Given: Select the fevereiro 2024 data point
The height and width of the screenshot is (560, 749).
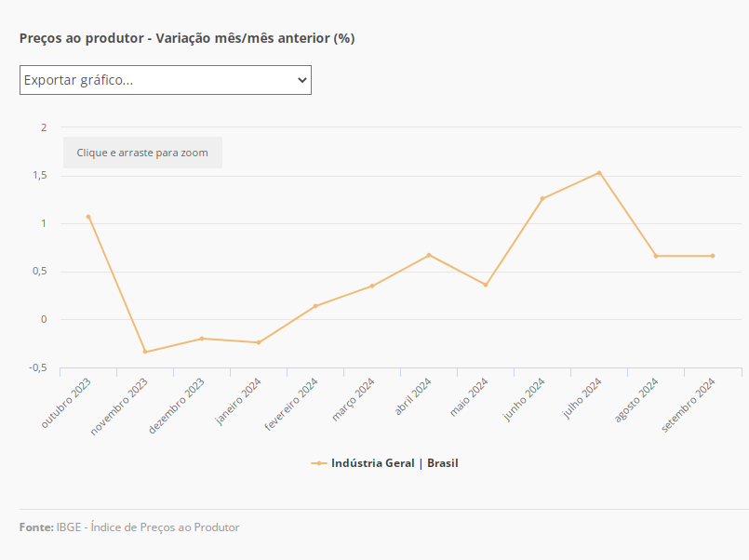Looking at the screenshot, I should (x=315, y=306).
